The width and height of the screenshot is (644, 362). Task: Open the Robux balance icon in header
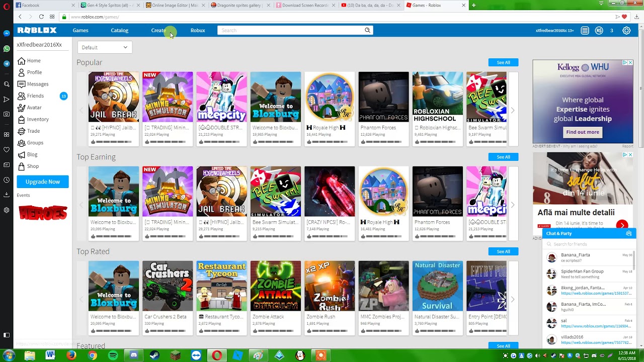[599, 30]
